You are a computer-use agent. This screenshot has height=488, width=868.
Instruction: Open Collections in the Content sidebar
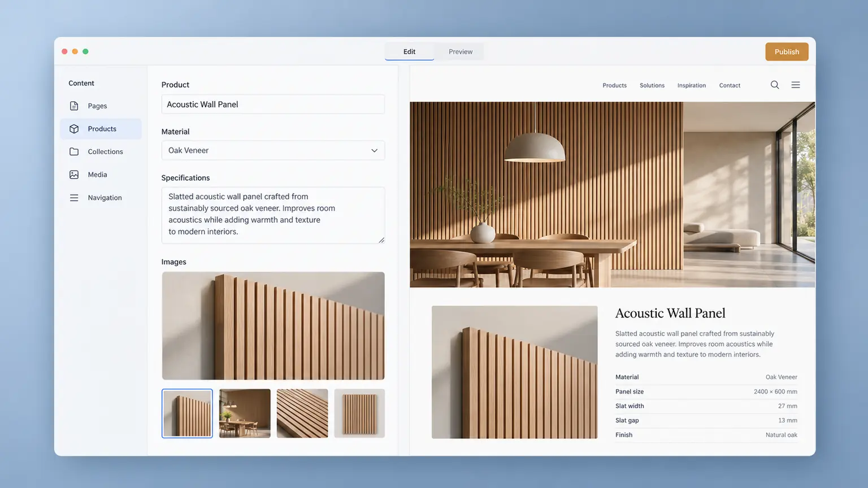click(101, 151)
